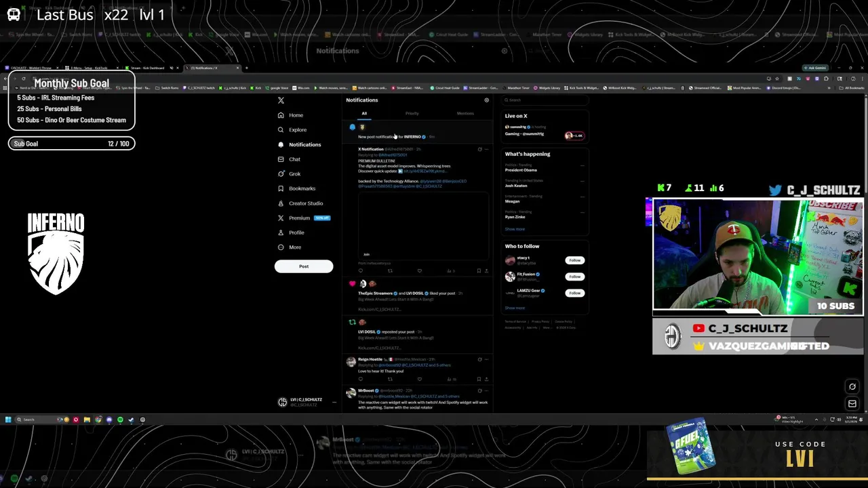Open the bit.ly link in the bulletin post
868x488 pixels.
425,171
